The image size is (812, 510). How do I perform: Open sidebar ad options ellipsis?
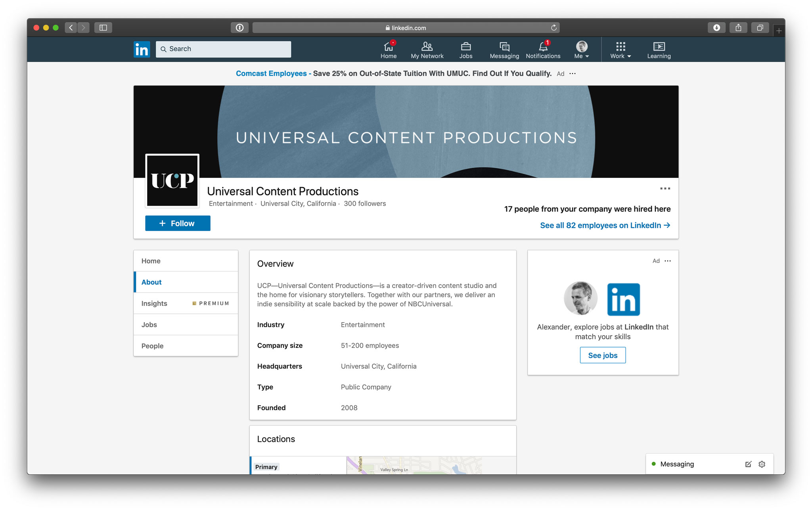pos(668,261)
